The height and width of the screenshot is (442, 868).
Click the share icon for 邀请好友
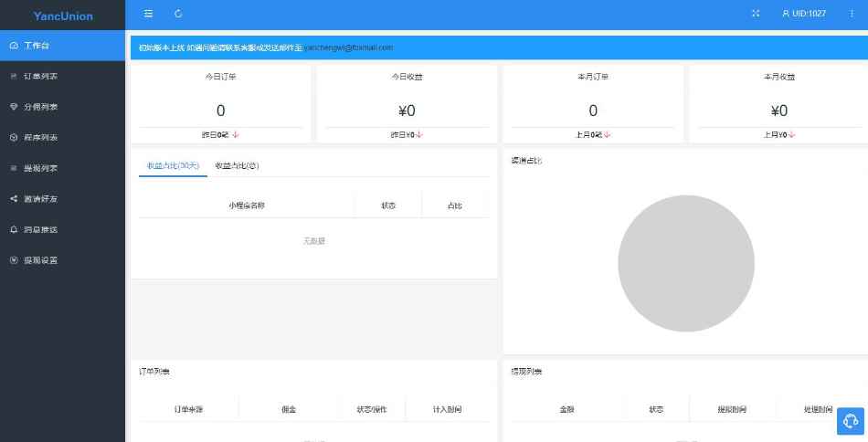pyautogui.click(x=14, y=199)
